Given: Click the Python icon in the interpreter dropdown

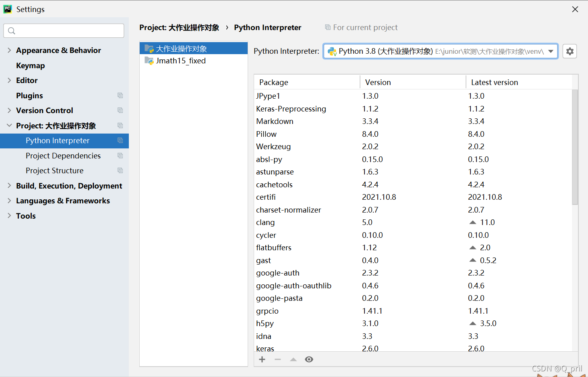Looking at the screenshot, I should pyautogui.click(x=332, y=51).
